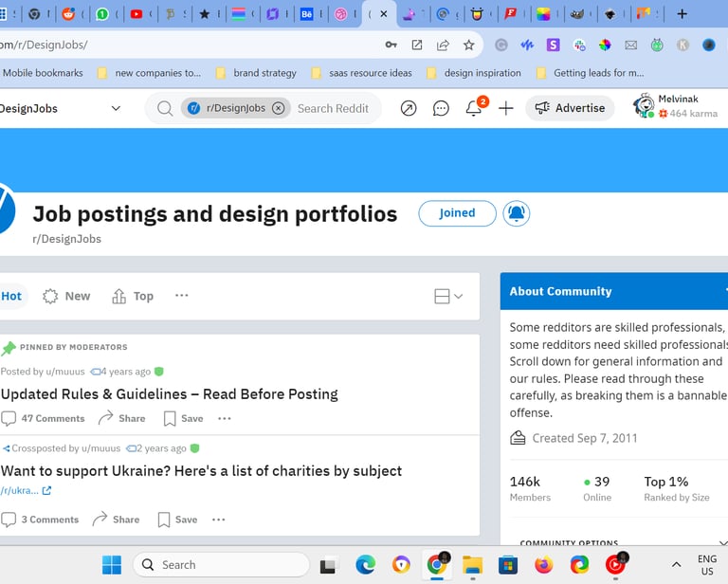Click the saved passwords key icon
728x584 pixels.
tap(391, 45)
